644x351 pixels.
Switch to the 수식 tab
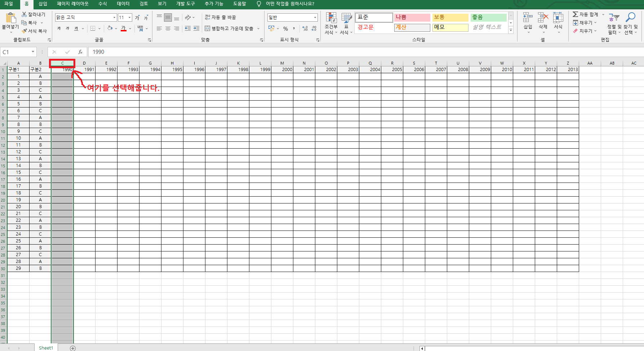[x=103, y=4]
